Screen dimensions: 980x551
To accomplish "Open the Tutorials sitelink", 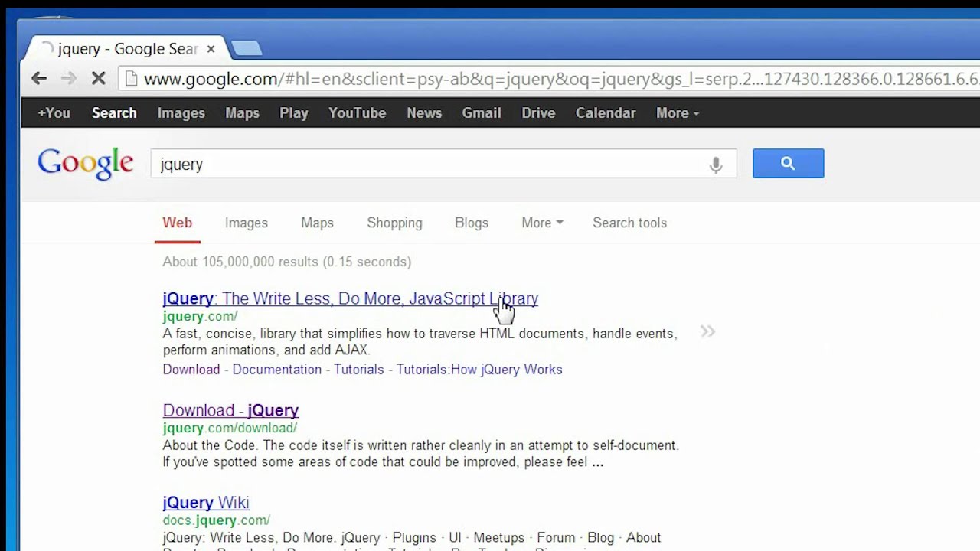I will click(x=358, y=370).
